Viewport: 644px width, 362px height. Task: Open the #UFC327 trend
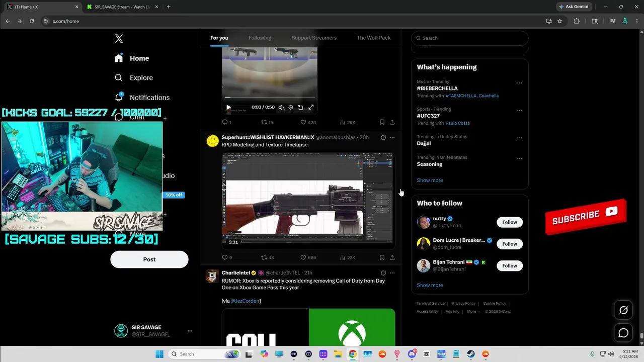pyautogui.click(x=428, y=116)
